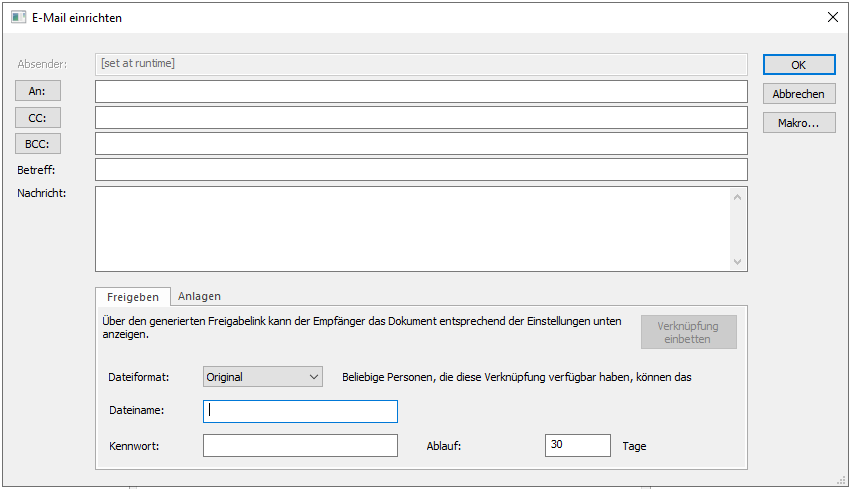The height and width of the screenshot is (489, 851).
Task: Open the Makro... options
Action: click(x=798, y=123)
